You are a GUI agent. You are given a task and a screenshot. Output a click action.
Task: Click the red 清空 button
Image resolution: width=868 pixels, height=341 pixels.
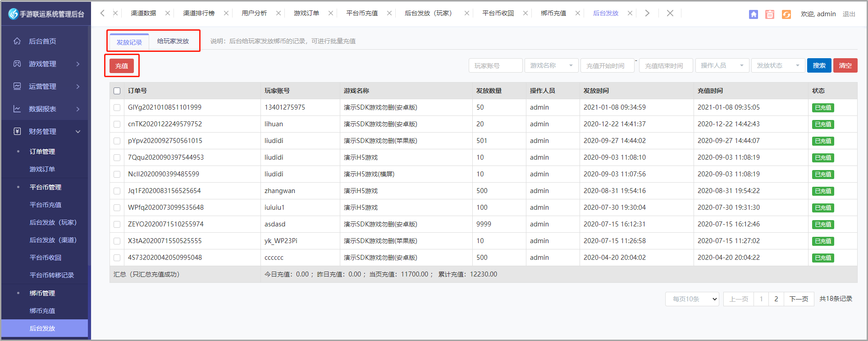(845, 65)
